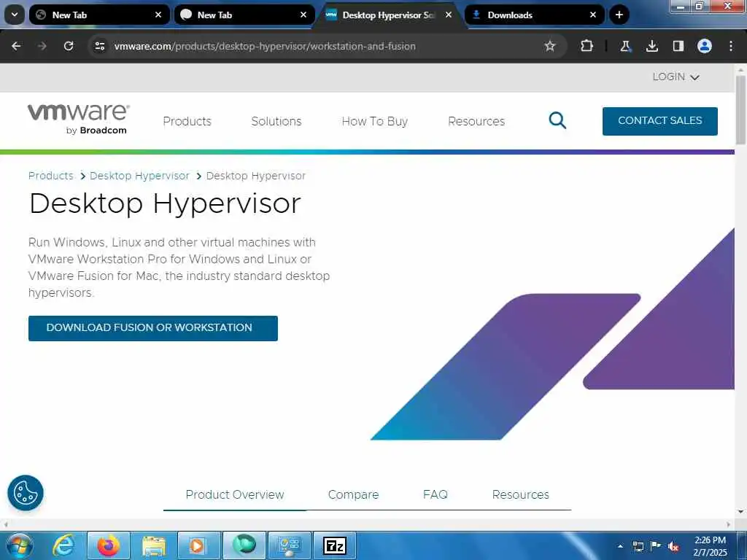
Task: Open the How To Buy menu
Action: pyautogui.click(x=374, y=122)
